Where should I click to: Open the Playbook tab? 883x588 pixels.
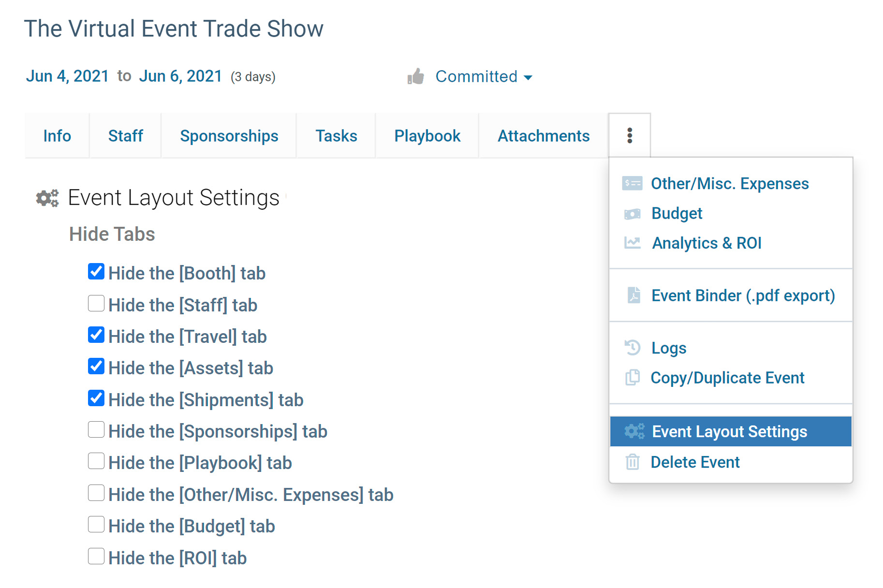click(427, 136)
